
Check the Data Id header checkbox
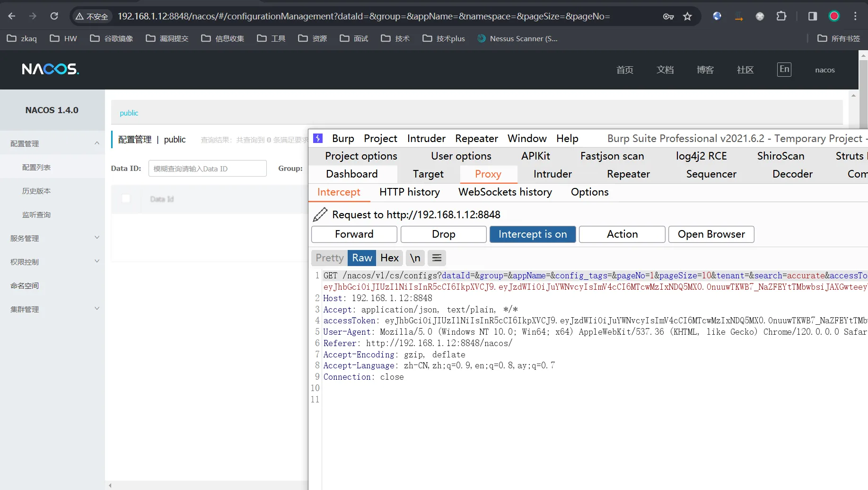[125, 198]
